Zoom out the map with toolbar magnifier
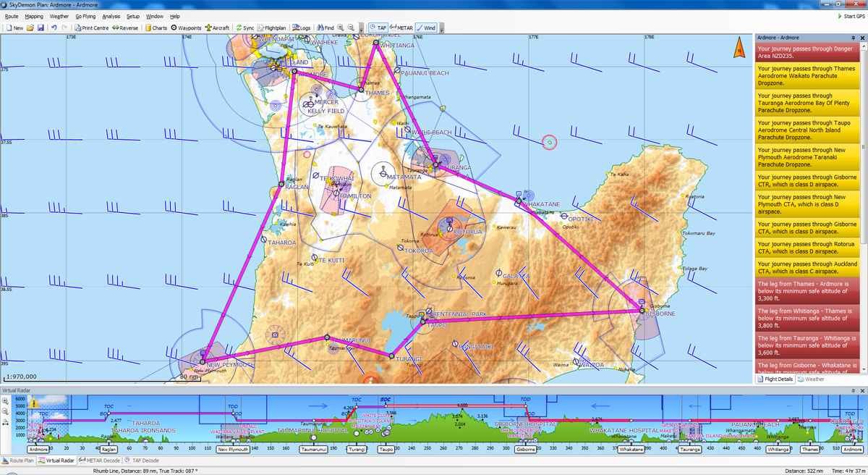The width and height of the screenshot is (868, 475). pyautogui.click(x=351, y=28)
